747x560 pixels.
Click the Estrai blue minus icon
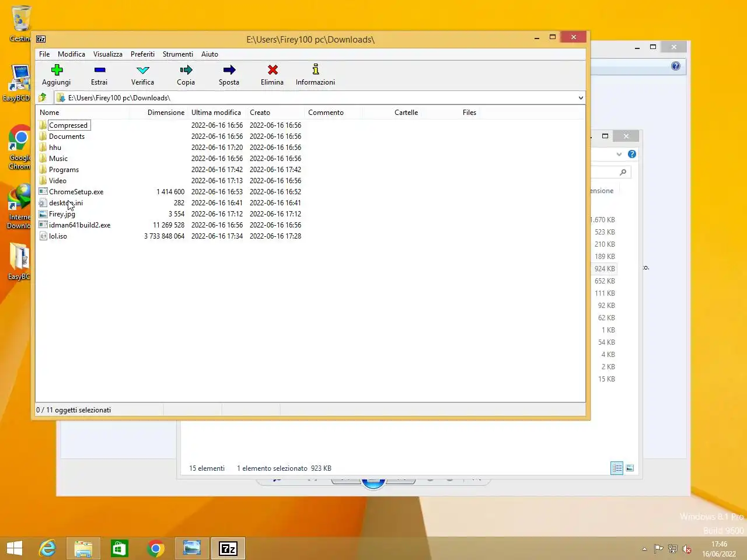pos(100,70)
